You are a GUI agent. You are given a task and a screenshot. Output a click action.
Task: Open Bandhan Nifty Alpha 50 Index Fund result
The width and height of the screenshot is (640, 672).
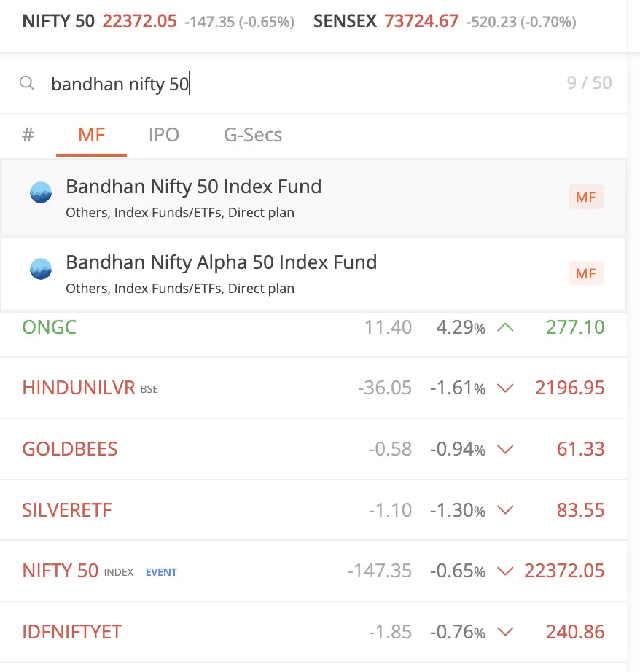tap(313, 274)
